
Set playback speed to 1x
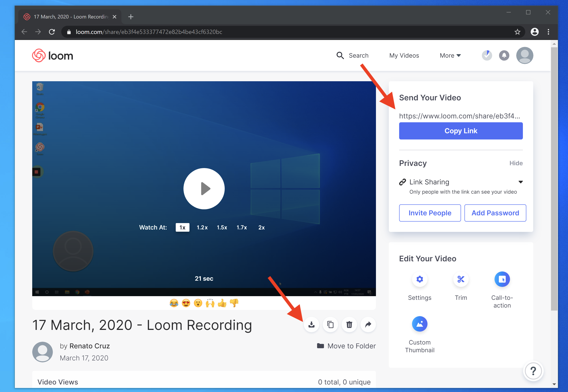click(182, 227)
